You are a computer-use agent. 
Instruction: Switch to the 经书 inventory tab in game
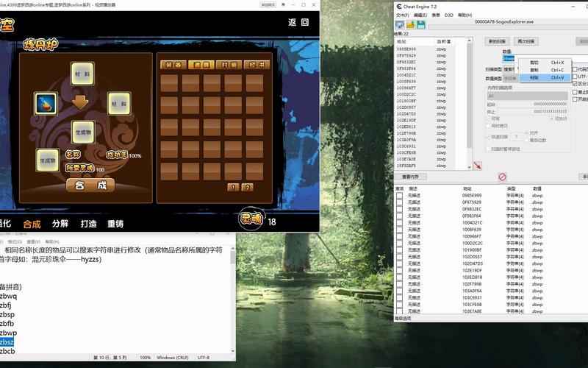point(257,65)
